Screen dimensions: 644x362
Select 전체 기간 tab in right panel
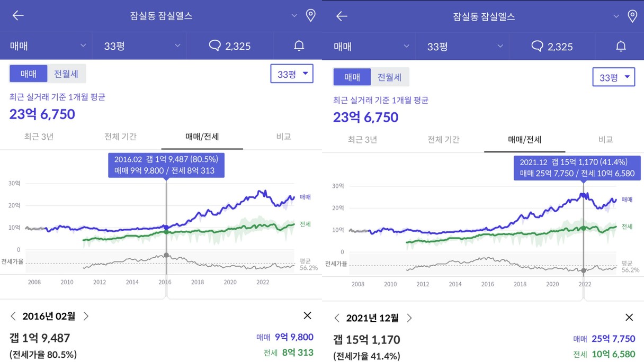pyautogui.click(x=443, y=140)
